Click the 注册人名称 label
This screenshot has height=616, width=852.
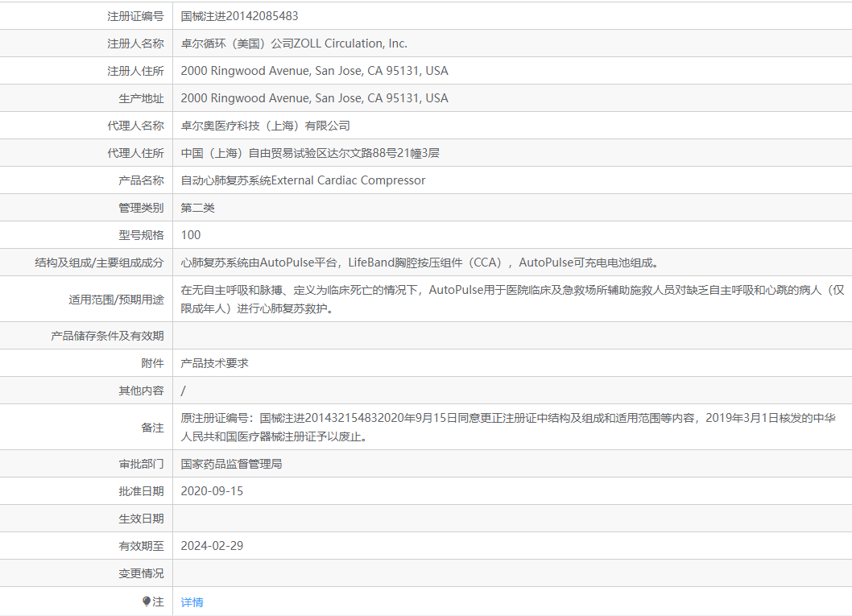pos(135,43)
